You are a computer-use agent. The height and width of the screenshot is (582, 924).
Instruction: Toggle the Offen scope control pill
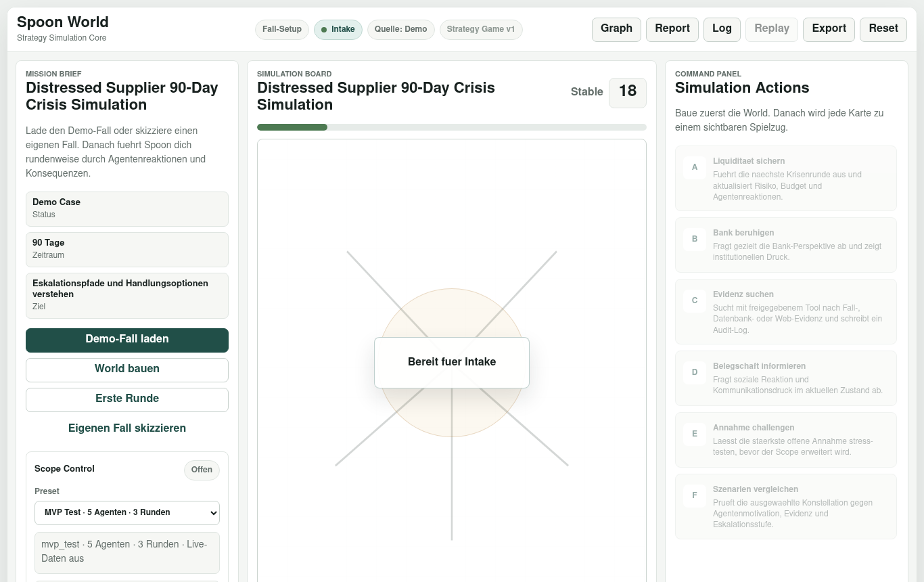coord(202,470)
